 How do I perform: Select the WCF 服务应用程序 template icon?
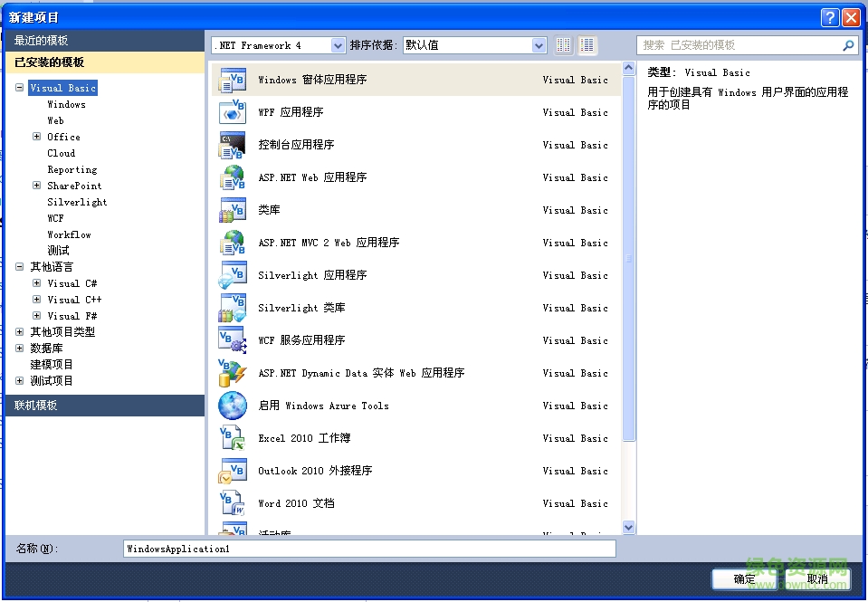(233, 340)
